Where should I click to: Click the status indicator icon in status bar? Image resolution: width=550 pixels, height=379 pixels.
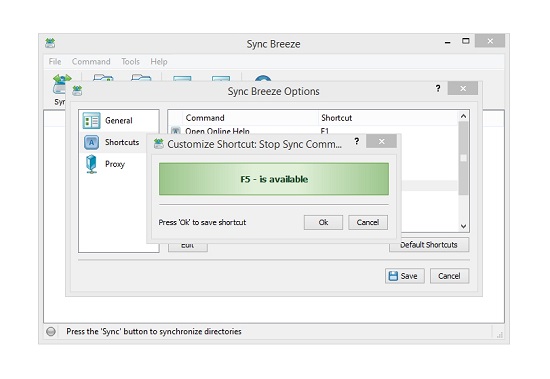click(51, 332)
